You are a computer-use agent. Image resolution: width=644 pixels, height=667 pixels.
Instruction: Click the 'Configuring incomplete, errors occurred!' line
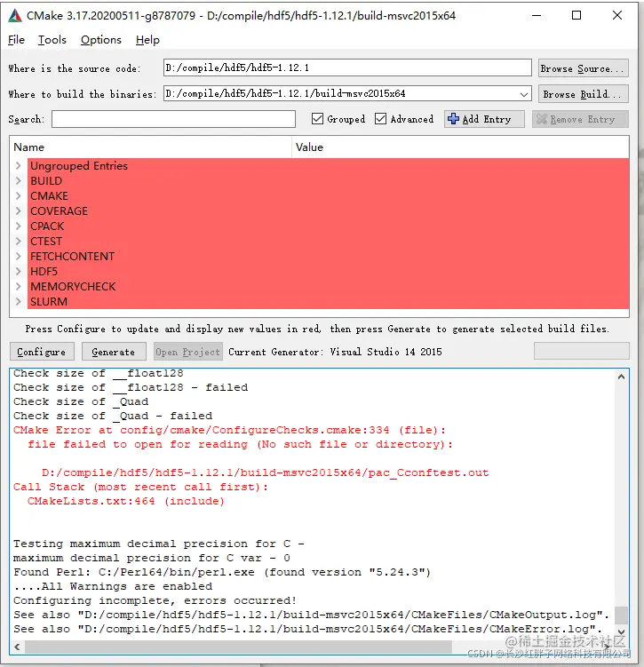coord(155,600)
